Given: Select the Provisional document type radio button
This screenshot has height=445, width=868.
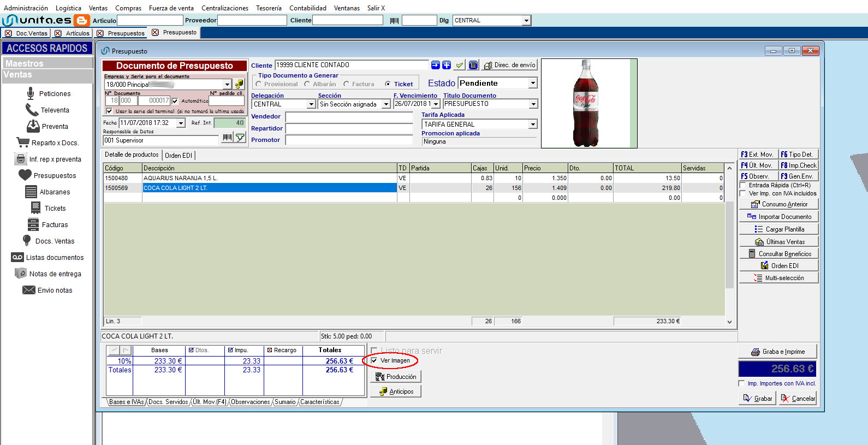Looking at the screenshot, I should tap(259, 84).
